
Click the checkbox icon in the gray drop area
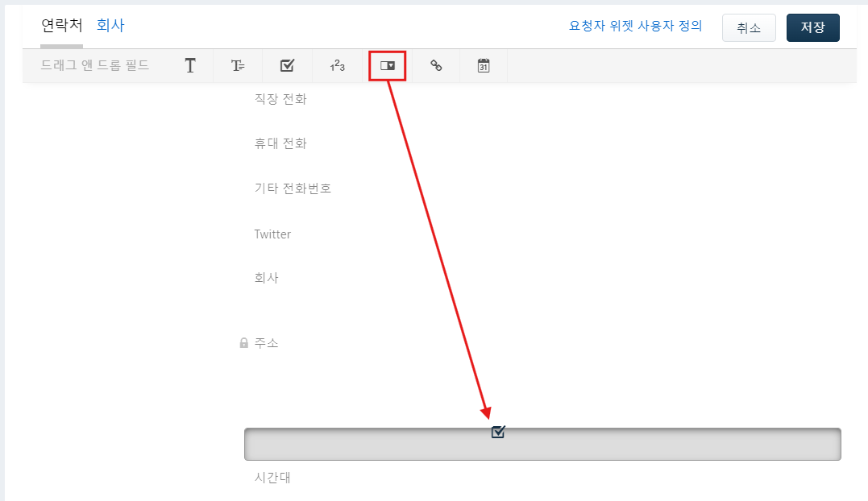click(498, 431)
